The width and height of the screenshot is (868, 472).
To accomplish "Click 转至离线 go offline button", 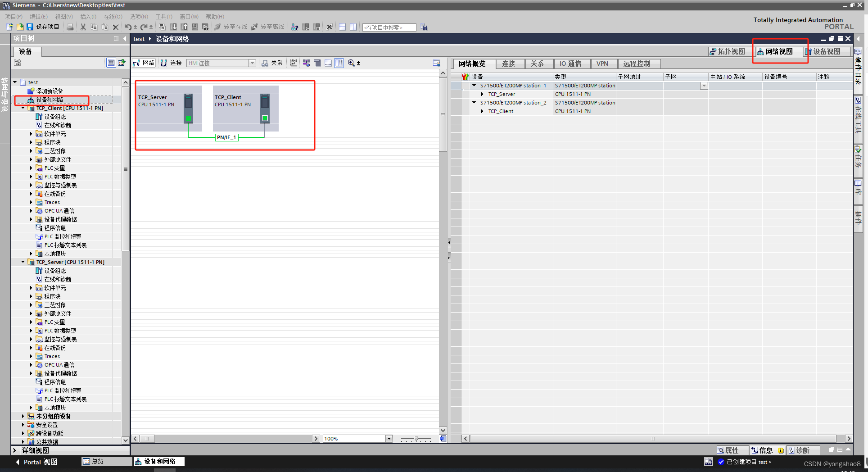I will point(268,27).
